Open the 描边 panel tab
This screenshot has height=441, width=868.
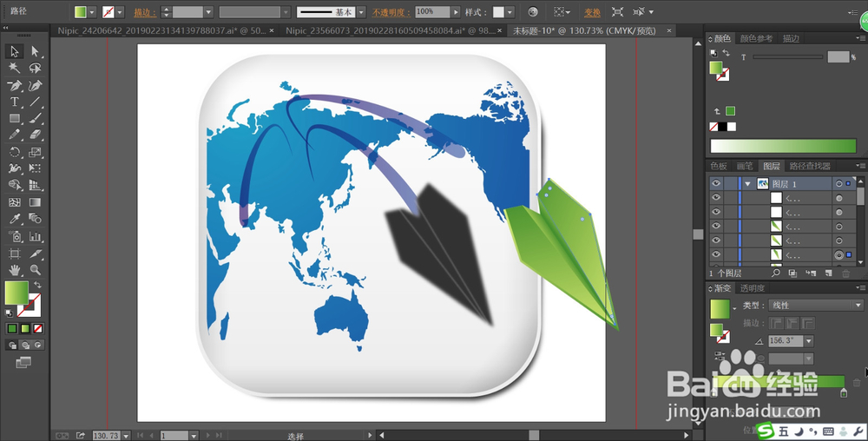(791, 38)
